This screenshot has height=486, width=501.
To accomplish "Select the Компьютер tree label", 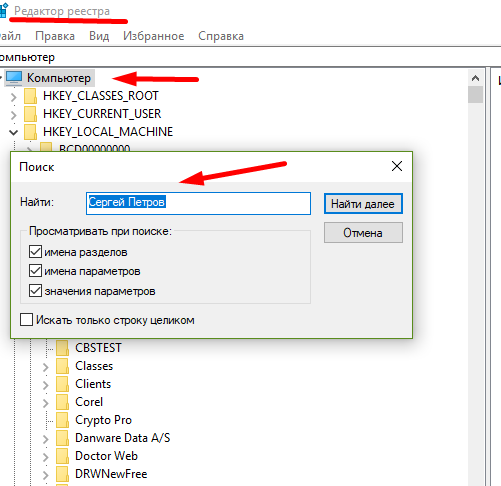I will (x=59, y=78).
